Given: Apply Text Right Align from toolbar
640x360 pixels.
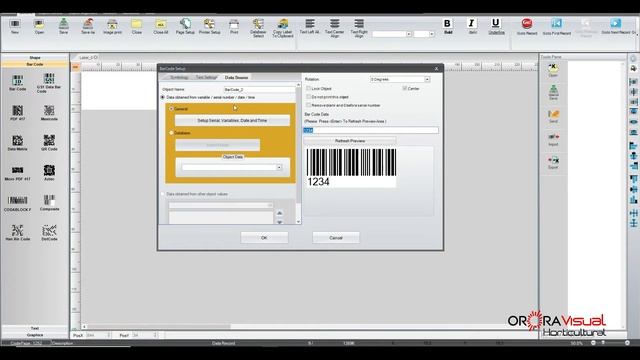Looking at the screenshot, I should [x=359, y=28].
